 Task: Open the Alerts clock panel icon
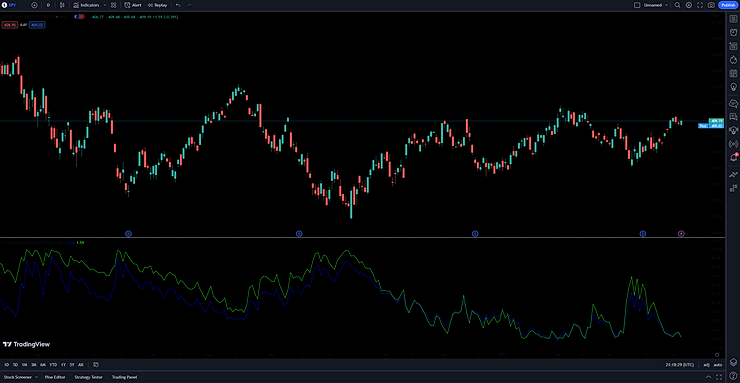(733, 33)
